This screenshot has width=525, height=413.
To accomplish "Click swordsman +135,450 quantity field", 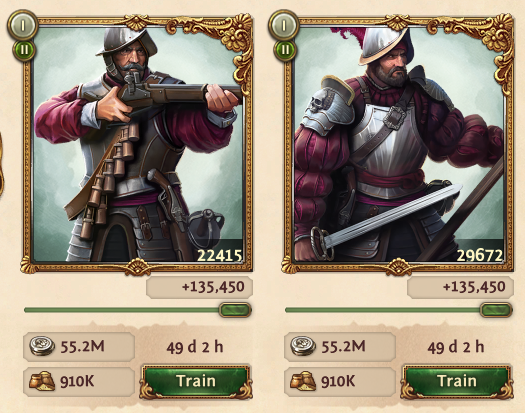I will (460, 287).
